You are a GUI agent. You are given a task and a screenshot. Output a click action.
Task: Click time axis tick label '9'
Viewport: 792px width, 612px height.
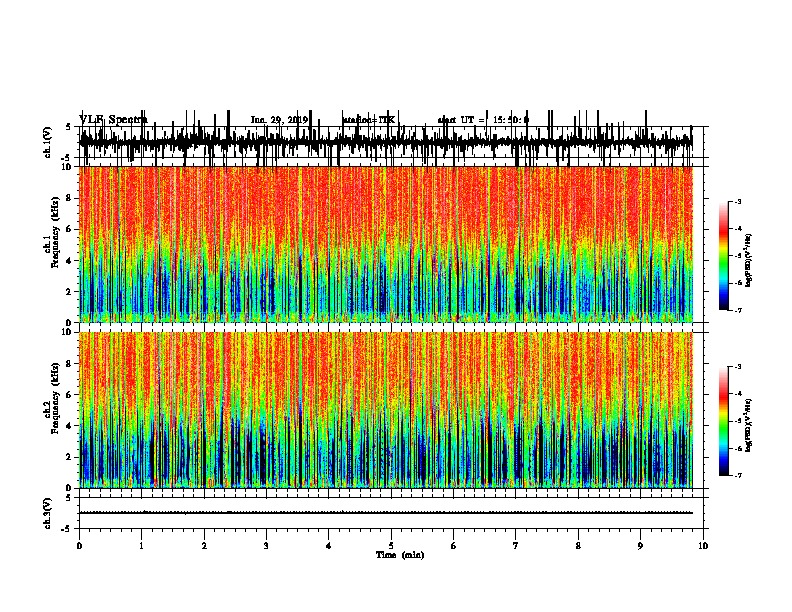tap(640, 546)
